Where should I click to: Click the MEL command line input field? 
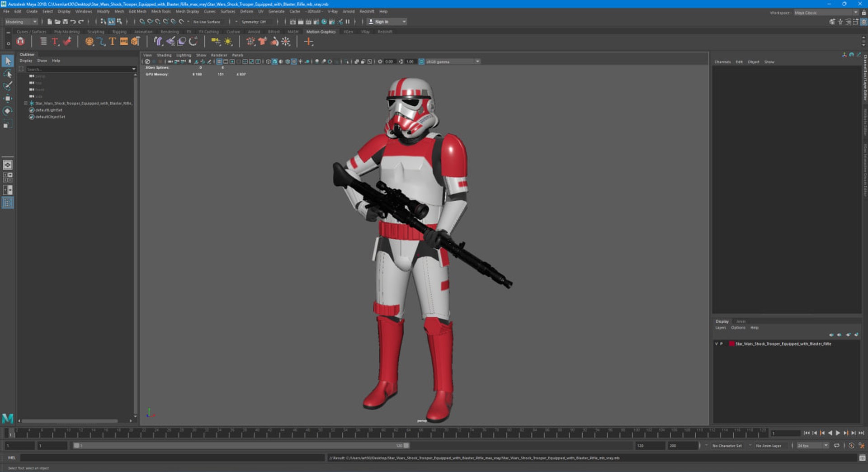pyautogui.click(x=172, y=458)
